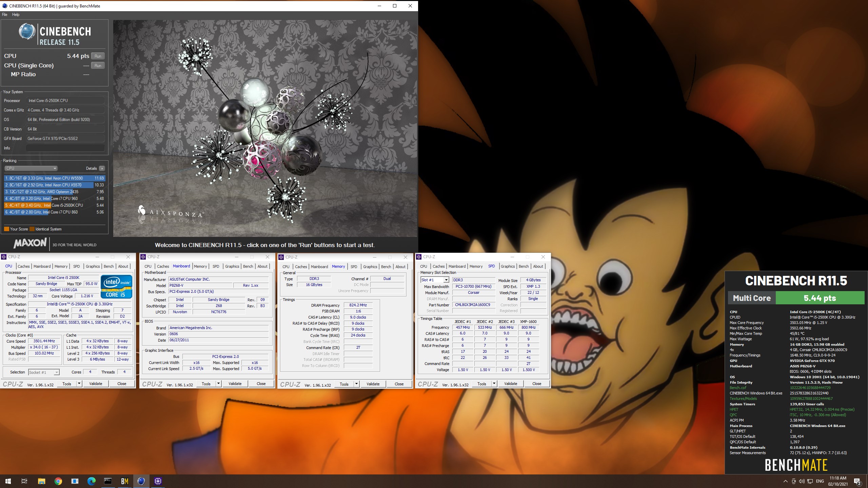The height and width of the screenshot is (488, 868).
Task: Open SPD tab in the Mainboard CPU-Z window
Action: (216, 266)
